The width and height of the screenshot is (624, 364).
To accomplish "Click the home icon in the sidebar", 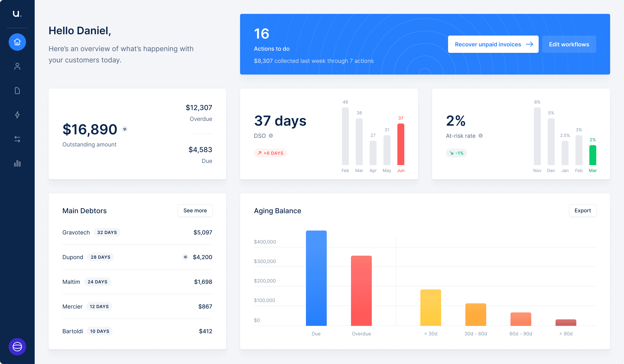I will pyautogui.click(x=17, y=42).
